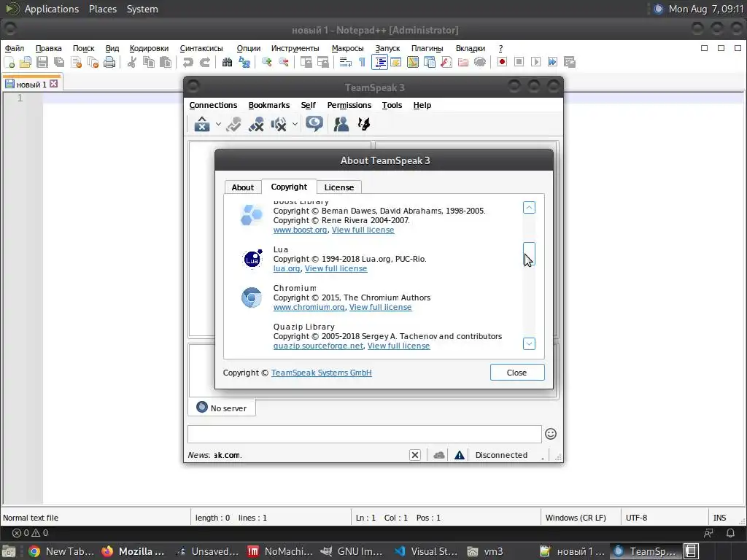Close the news ticker with X button
747x560 pixels.
415,455
